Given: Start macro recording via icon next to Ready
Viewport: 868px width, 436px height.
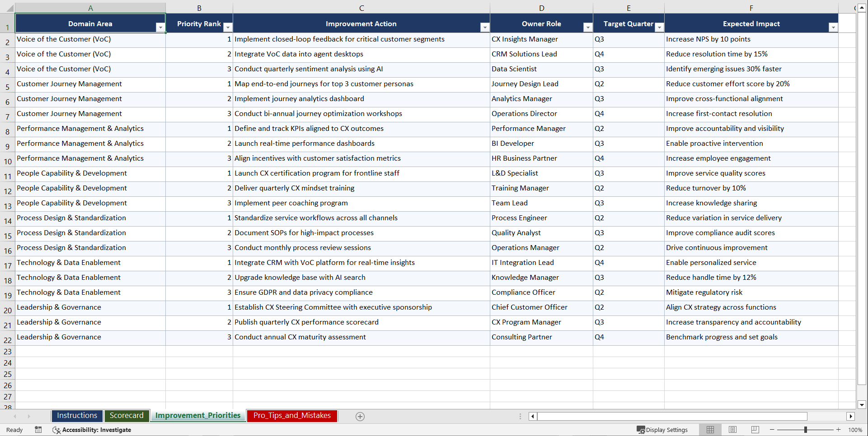Looking at the screenshot, I should coord(38,430).
